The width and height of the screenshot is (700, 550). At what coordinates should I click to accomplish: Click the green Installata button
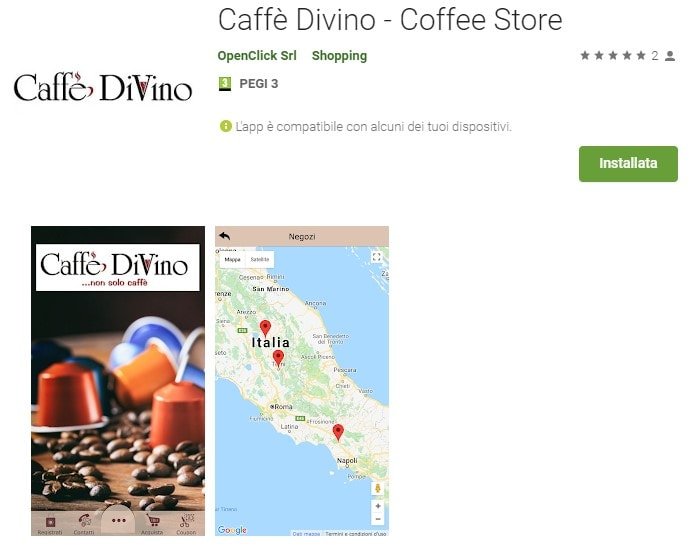(x=628, y=164)
